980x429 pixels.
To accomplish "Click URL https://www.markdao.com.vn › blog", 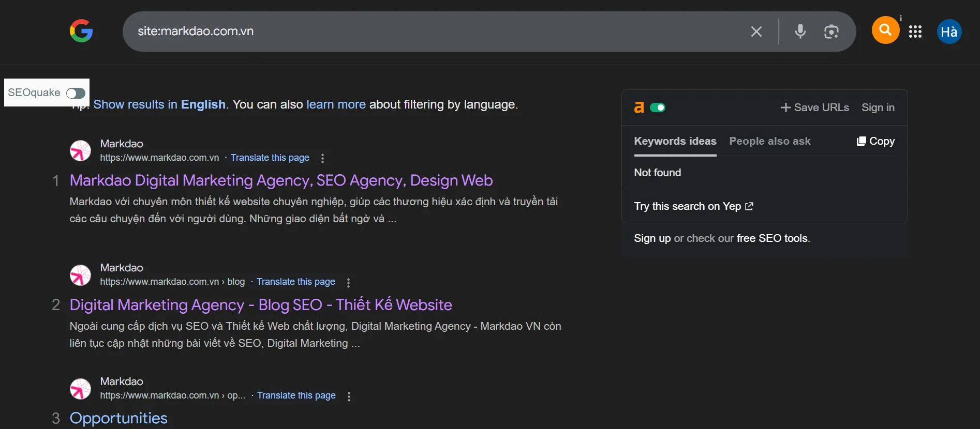I will coord(172,282).
